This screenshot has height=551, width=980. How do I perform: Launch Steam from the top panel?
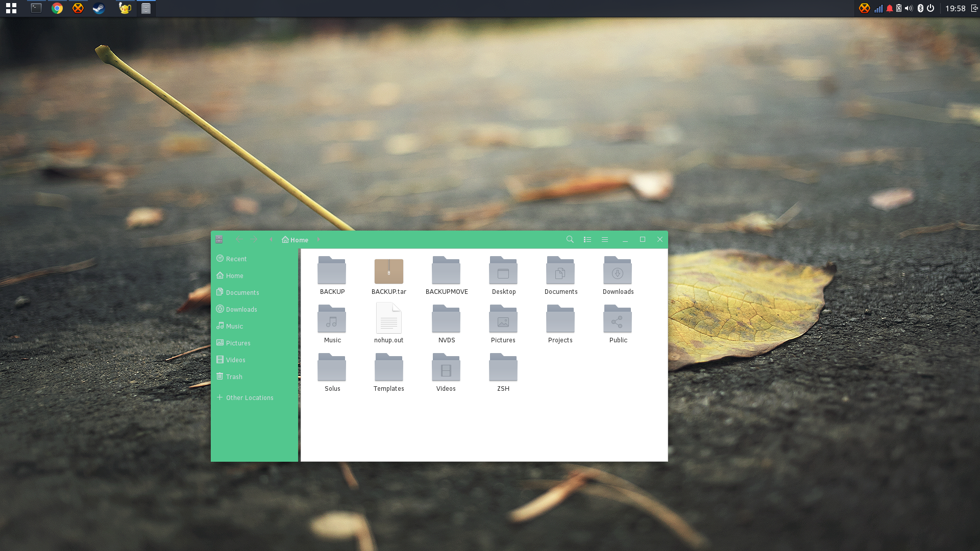[x=99, y=8]
